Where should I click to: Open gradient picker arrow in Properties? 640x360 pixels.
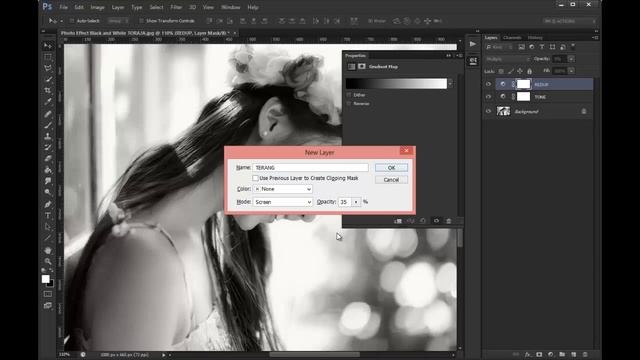[450, 84]
